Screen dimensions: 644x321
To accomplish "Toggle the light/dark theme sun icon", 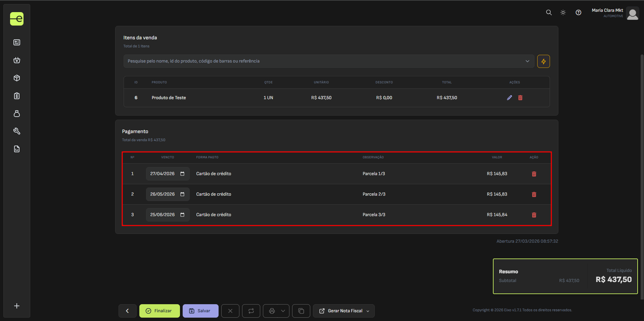I will pos(563,12).
